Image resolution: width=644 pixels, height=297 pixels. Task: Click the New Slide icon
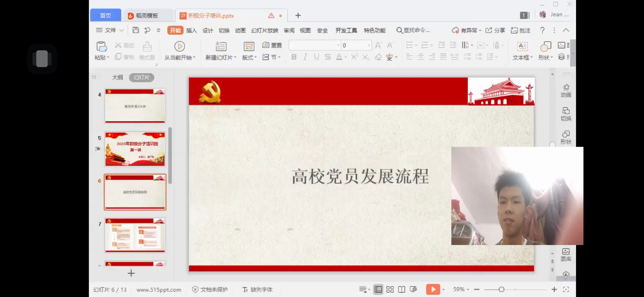coord(221,46)
